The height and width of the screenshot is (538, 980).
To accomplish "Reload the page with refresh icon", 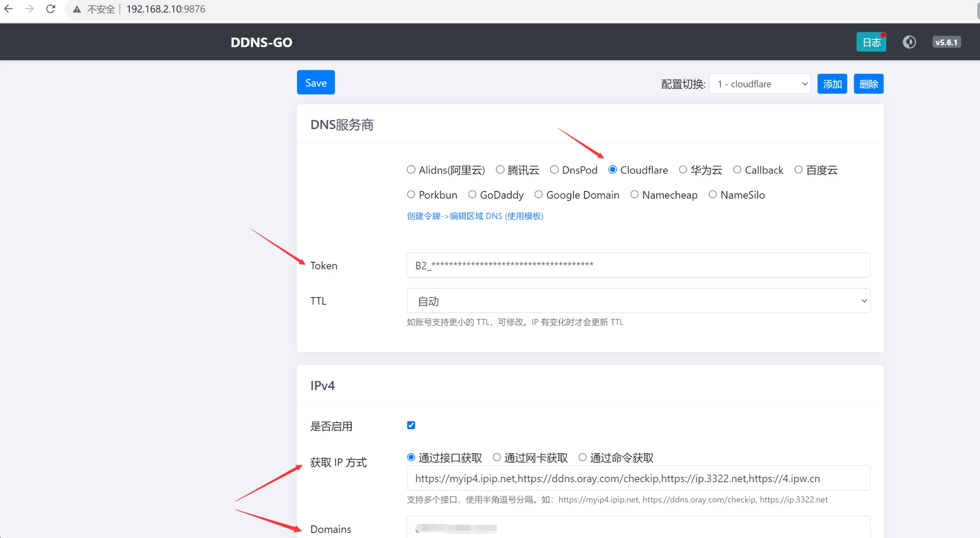I will (51, 9).
